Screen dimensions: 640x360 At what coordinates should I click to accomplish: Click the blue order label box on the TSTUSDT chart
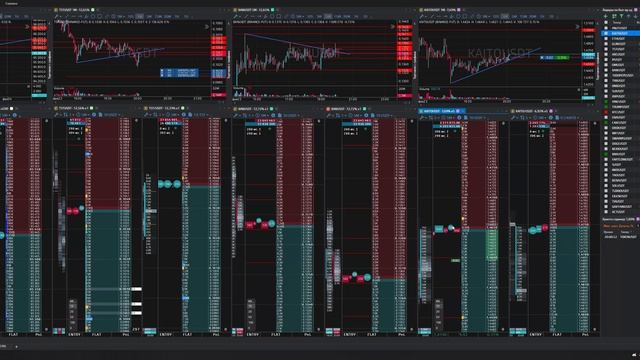coord(180,73)
